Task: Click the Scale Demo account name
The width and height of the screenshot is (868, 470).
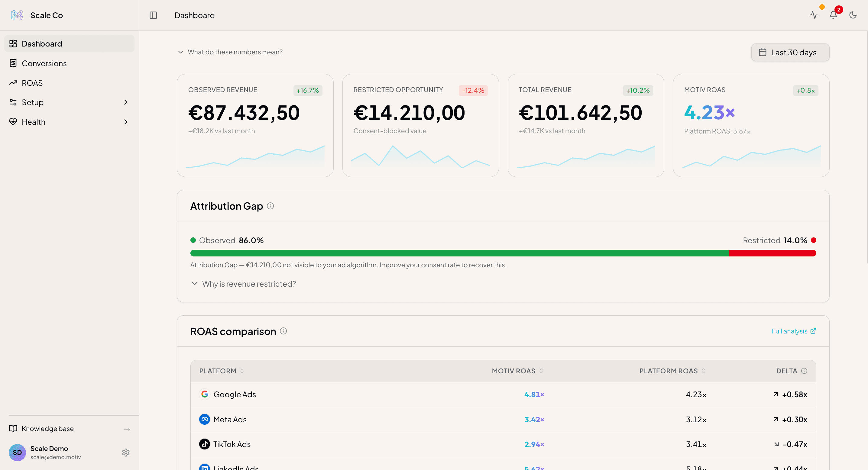Action: coord(49,449)
